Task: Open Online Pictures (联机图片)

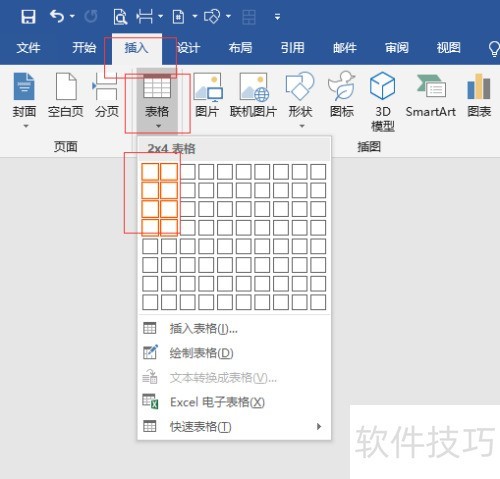Action: 253,95
